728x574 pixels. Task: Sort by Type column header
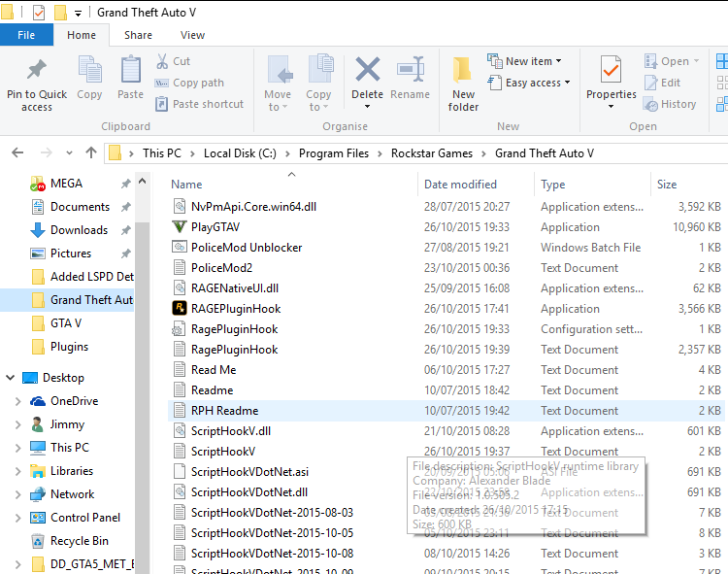552,185
